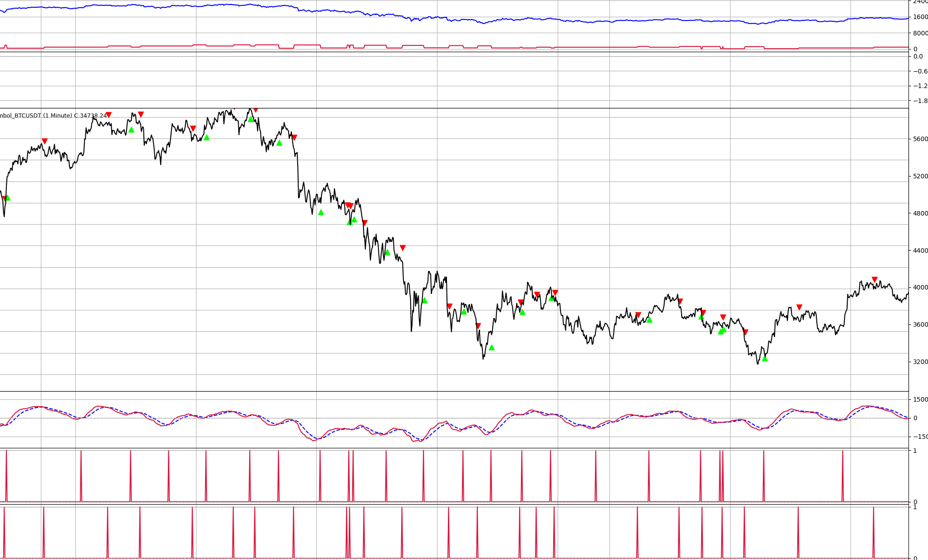The height and width of the screenshot is (560, 928).
Task: Click the first red sell triangle below 5600
Action: coord(44,141)
